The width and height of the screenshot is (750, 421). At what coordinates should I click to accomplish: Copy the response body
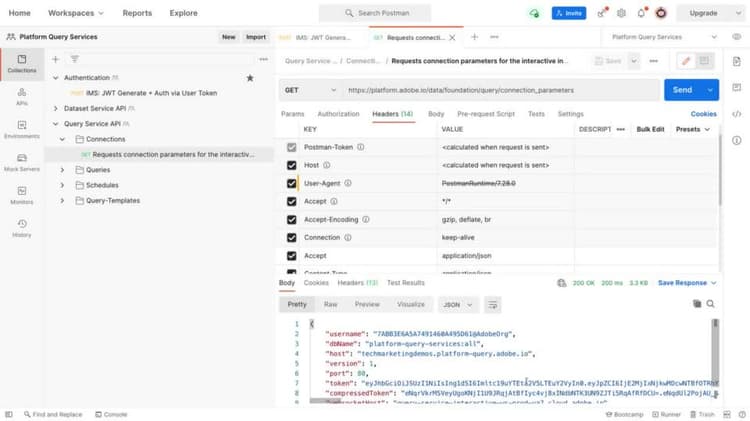point(697,304)
